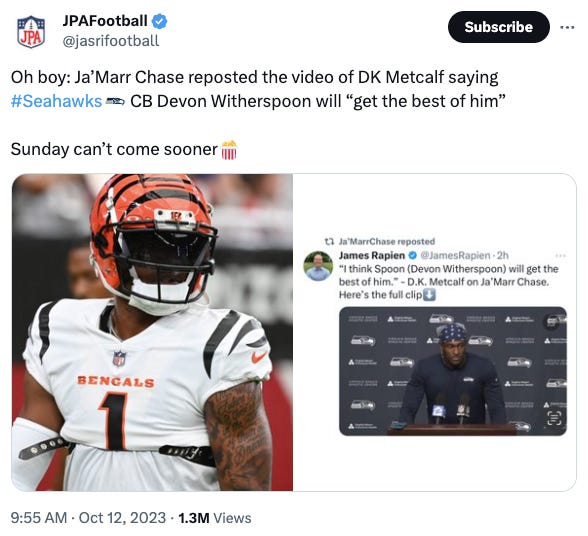Click the #Seahawks hashtag
The image size is (588, 536).
click(x=56, y=101)
